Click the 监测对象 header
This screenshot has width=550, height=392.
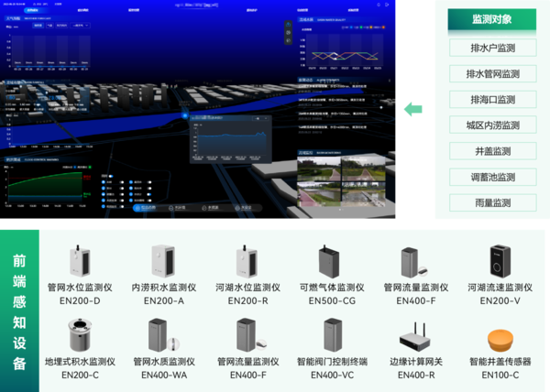tap(492, 19)
